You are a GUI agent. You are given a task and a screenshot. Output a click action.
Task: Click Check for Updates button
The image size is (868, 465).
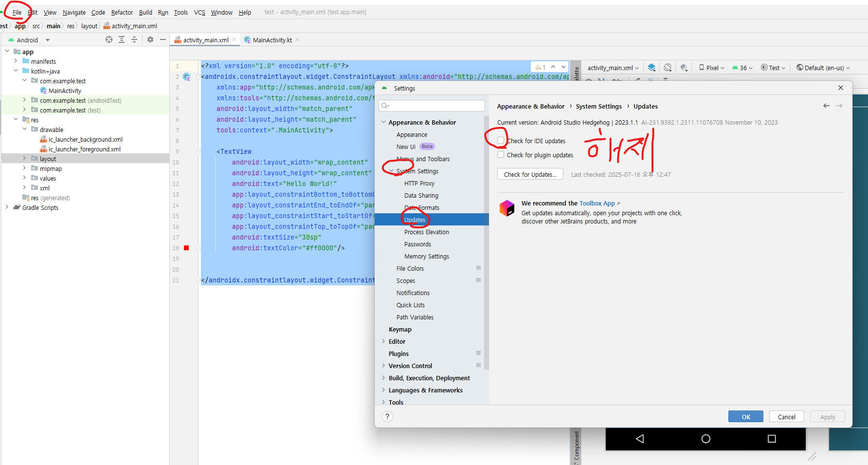(530, 174)
